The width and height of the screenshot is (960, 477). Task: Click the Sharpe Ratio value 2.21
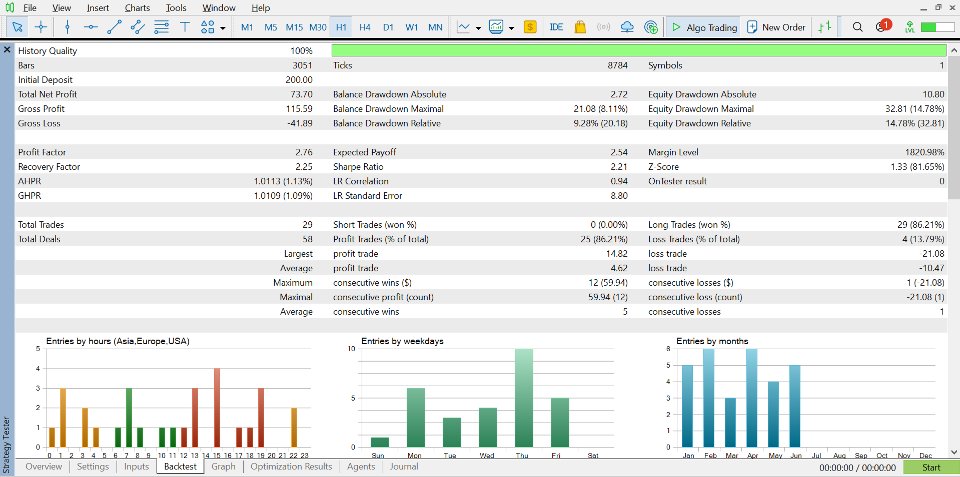[x=618, y=167]
